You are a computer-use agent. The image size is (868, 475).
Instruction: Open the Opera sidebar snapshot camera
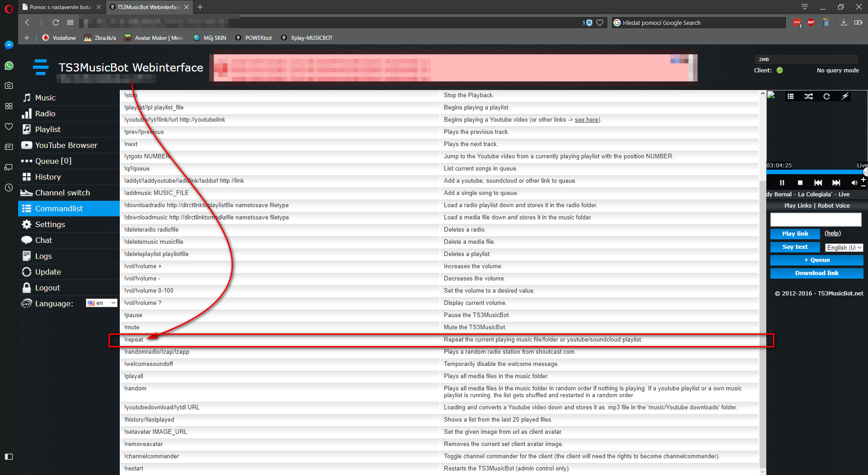point(9,85)
